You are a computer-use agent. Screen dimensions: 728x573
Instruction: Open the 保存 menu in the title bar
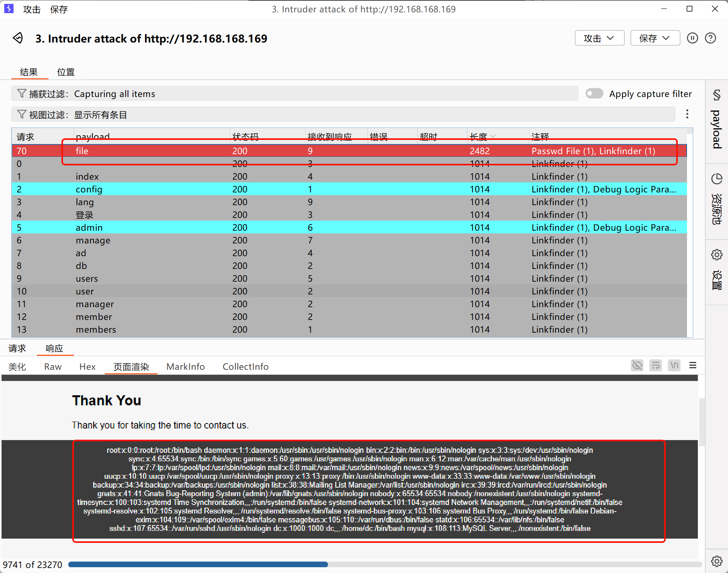(59, 9)
